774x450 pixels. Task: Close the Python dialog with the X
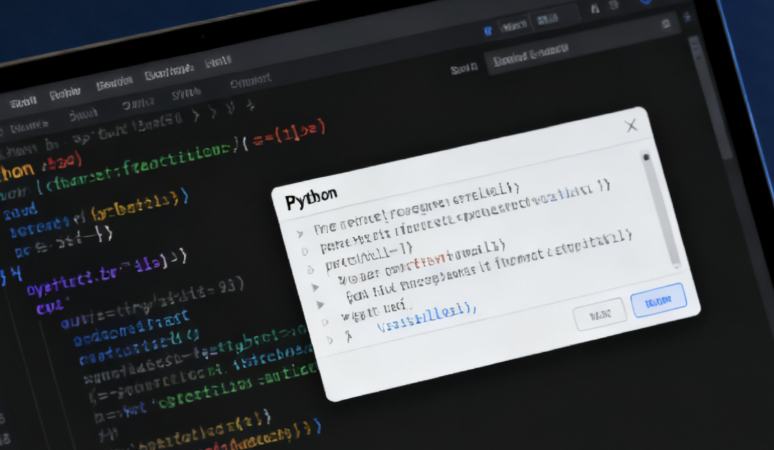coord(631,126)
